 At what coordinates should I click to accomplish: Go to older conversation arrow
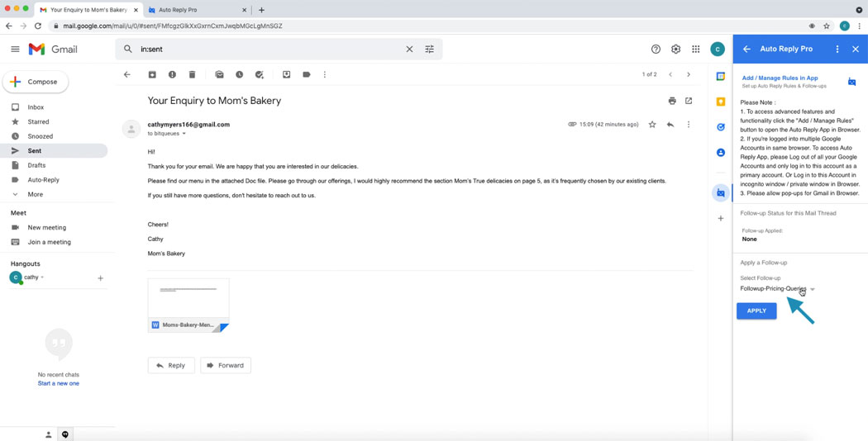[x=689, y=74]
